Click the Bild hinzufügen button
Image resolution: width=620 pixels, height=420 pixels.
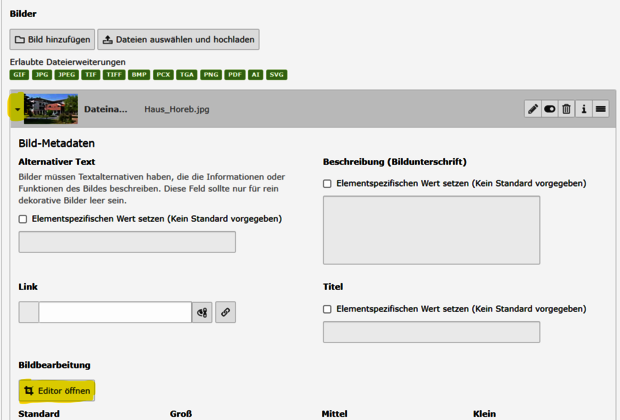(x=52, y=40)
